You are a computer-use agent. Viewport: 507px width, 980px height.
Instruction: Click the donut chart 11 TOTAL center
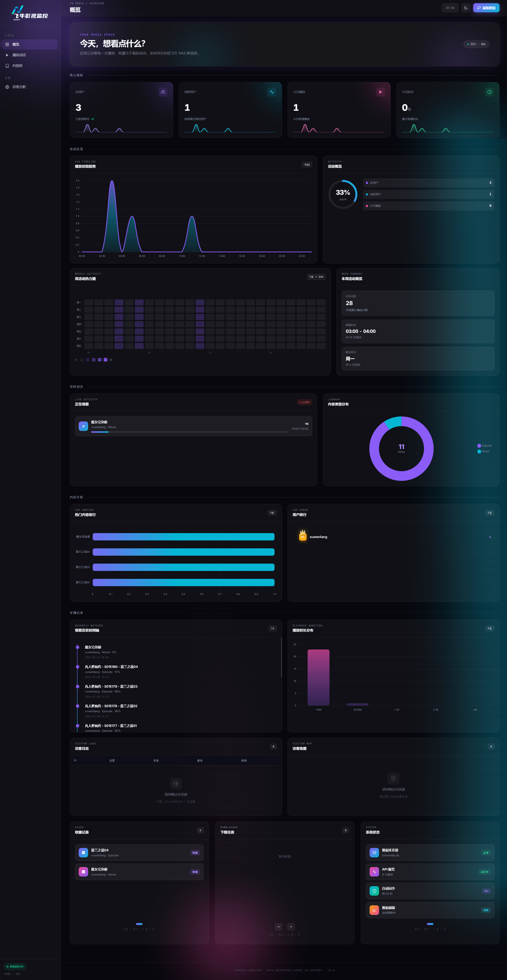[401, 448]
